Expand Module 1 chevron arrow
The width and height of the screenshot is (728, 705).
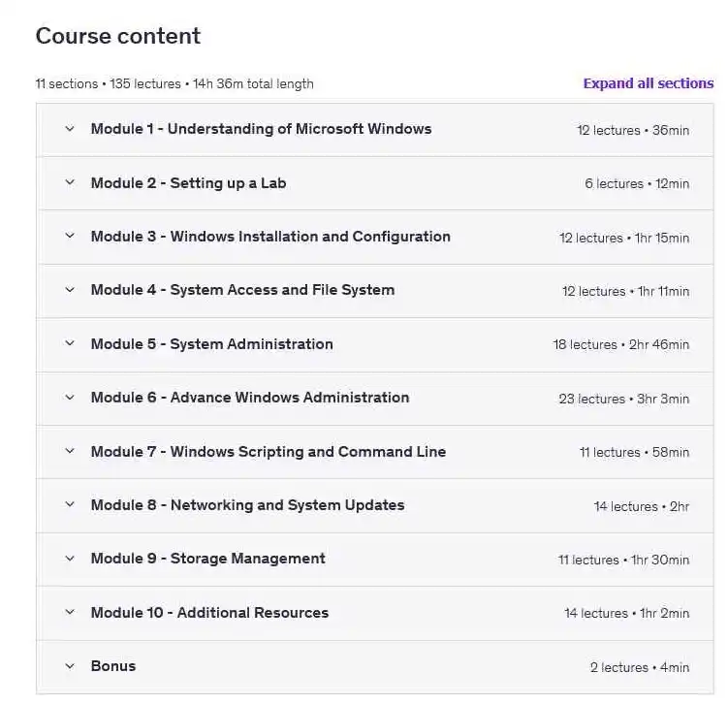(x=70, y=129)
